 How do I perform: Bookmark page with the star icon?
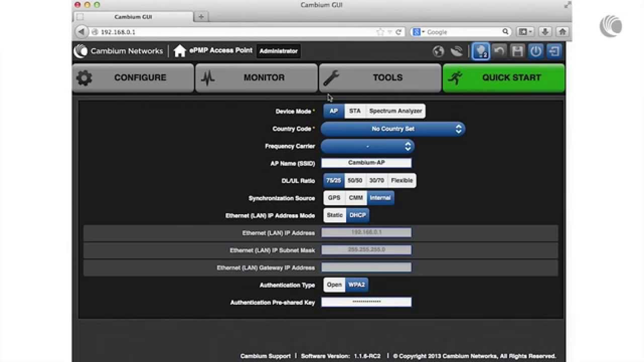(380, 32)
